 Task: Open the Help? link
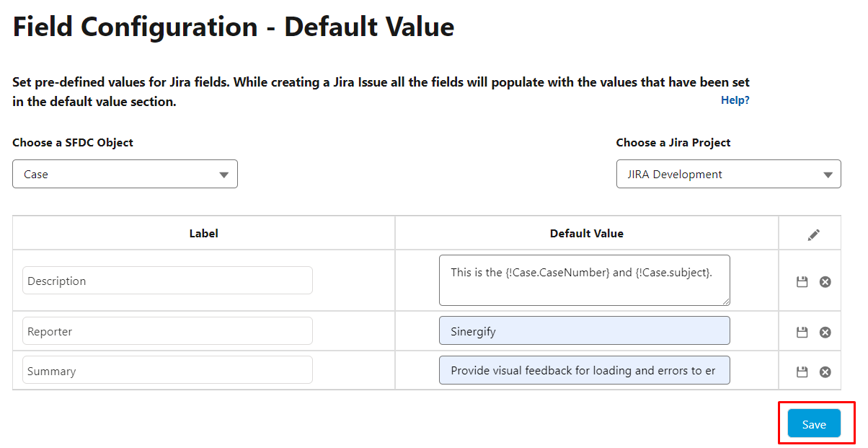click(x=735, y=100)
